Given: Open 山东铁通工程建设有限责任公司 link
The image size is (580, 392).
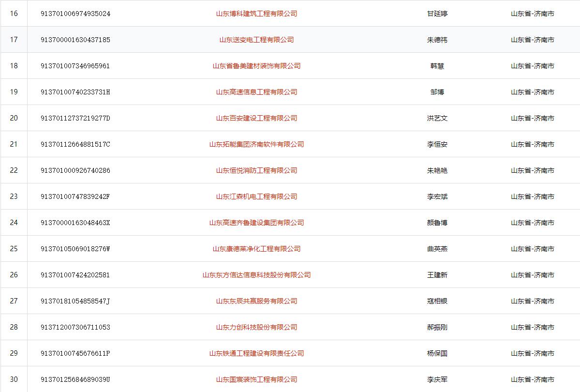Looking at the screenshot, I should click(256, 353).
